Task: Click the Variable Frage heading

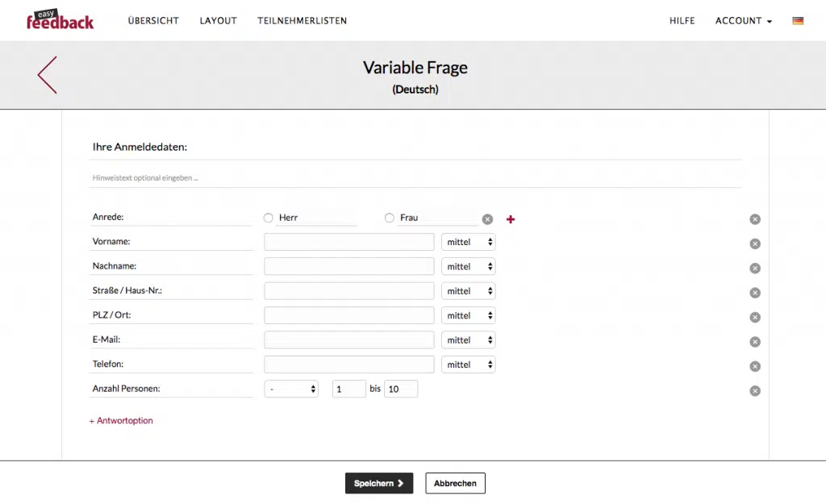Action: 415,68
